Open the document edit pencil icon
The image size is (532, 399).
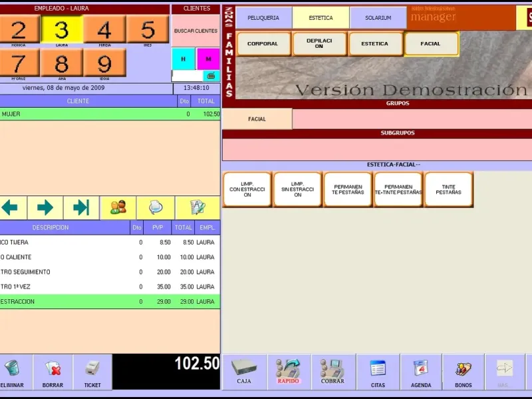[198, 207]
